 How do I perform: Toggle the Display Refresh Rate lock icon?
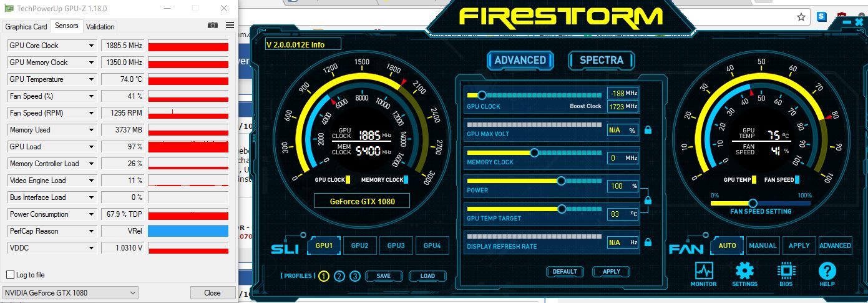coord(648,242)
